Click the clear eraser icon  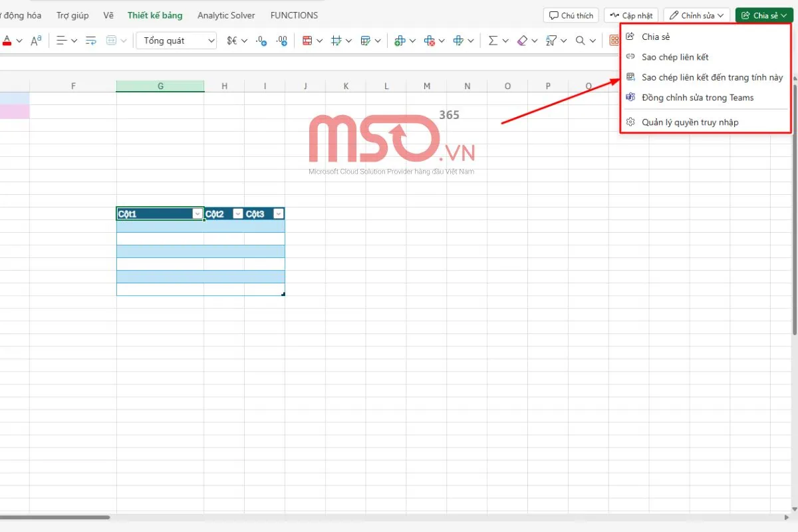click(522, 41)
